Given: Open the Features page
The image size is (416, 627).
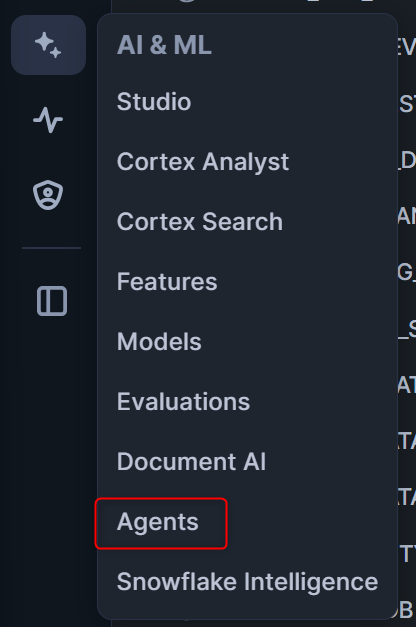Looking at the screenshot, I should click(x=167, y=282).
